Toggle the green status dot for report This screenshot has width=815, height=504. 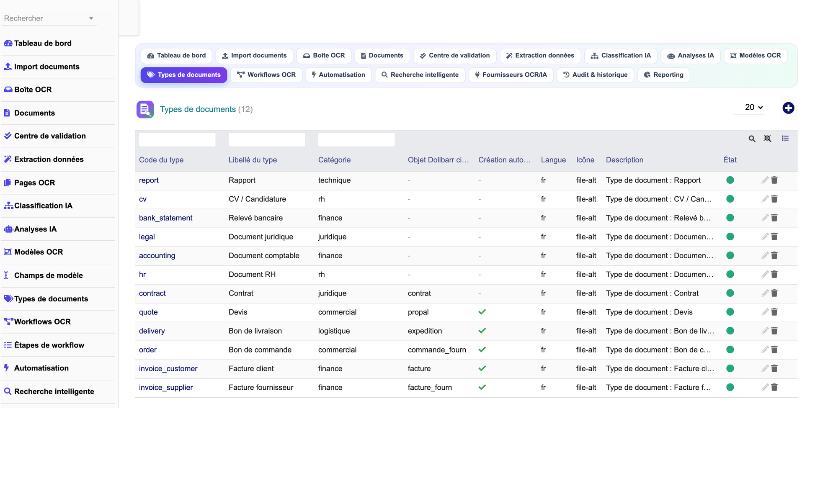tap(730, 180)
